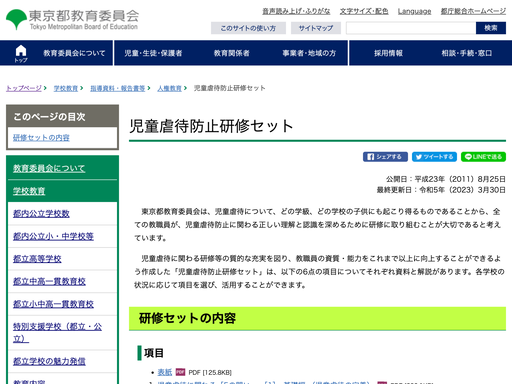Open sidebar 学校教育 link

[x=29, y=191]
